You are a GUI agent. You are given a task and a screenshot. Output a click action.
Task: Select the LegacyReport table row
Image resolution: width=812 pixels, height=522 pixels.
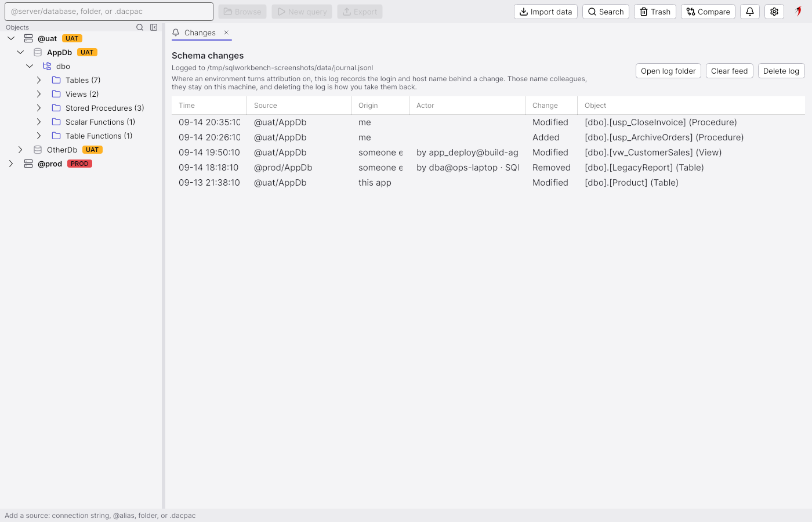pos(488,168)
